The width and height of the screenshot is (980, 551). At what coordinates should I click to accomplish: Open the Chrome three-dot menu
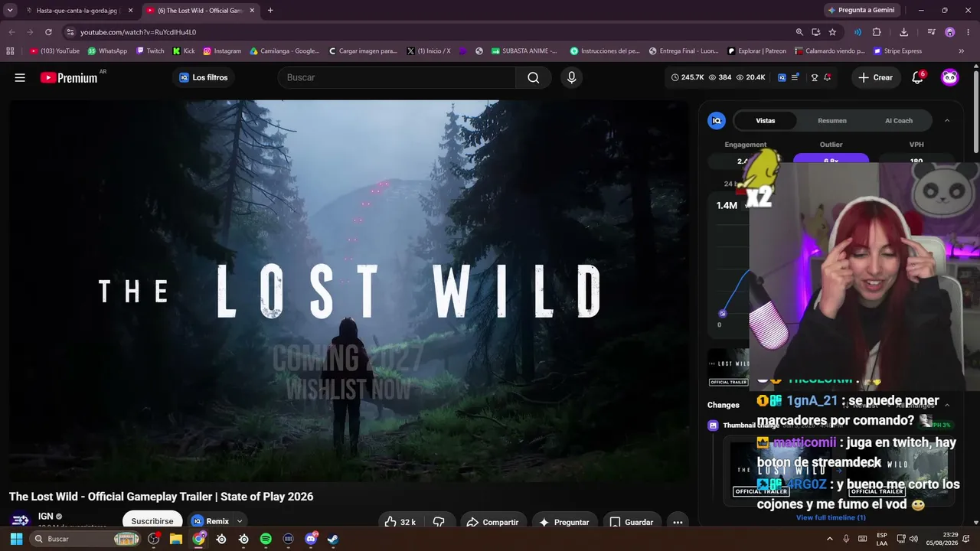click(969, 32)
